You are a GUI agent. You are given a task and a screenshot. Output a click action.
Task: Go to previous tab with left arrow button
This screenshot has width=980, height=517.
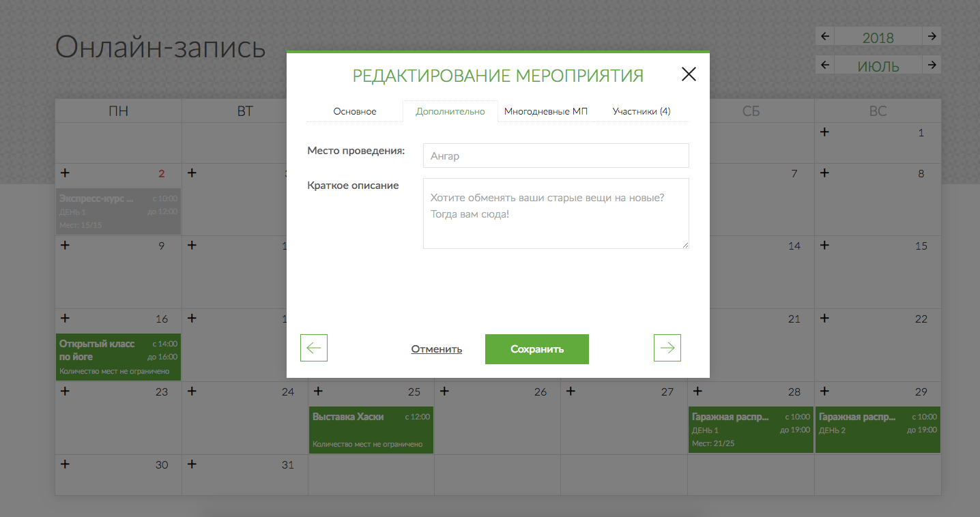314,348
